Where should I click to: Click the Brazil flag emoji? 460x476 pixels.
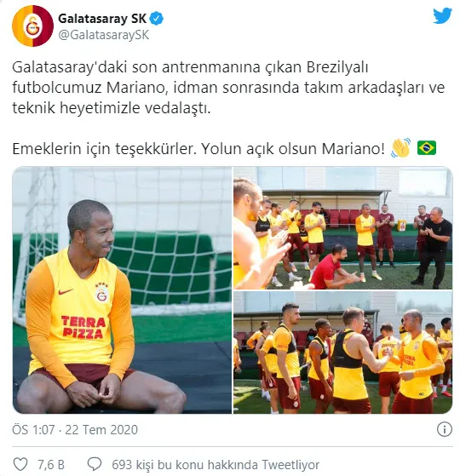click(x=427, y=148)
